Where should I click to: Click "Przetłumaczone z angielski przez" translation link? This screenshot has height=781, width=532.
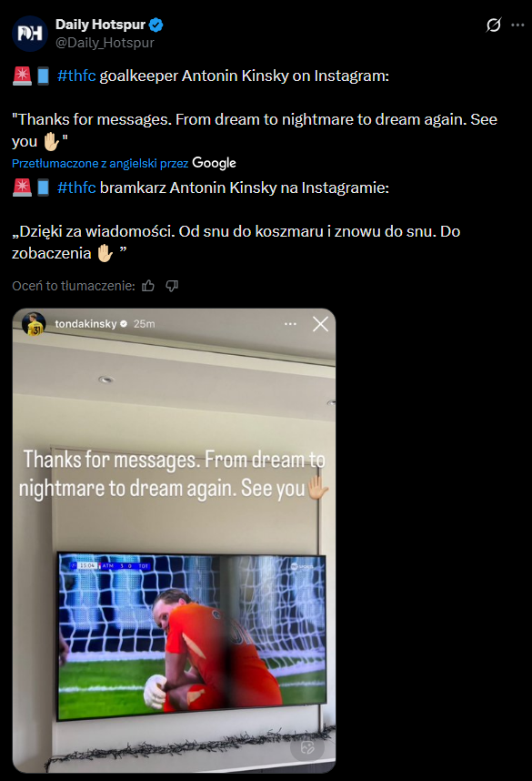coord(100,163)
